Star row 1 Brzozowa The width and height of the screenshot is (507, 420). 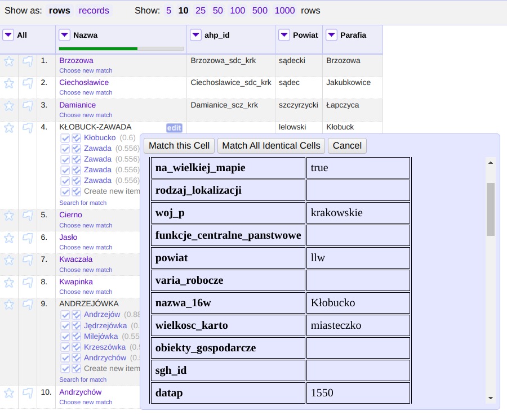9,61
